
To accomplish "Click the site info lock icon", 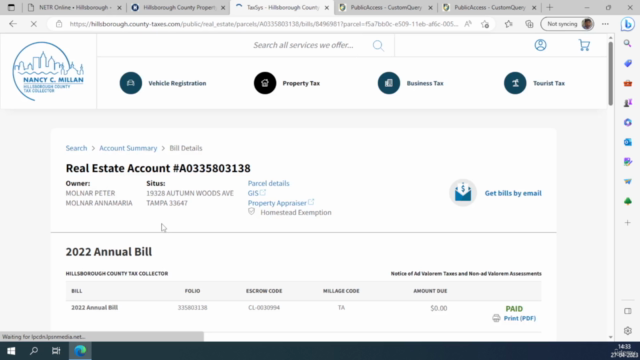I will pos(59,24).
